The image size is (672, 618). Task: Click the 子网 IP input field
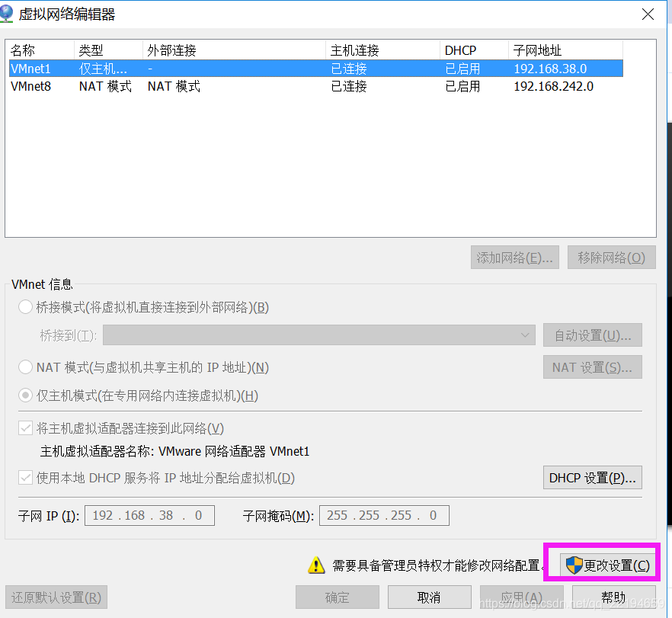149,515
